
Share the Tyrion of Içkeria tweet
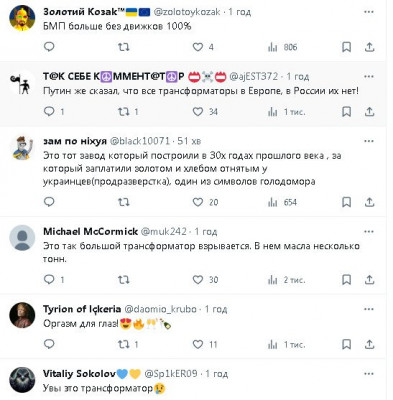pos(369,344)
